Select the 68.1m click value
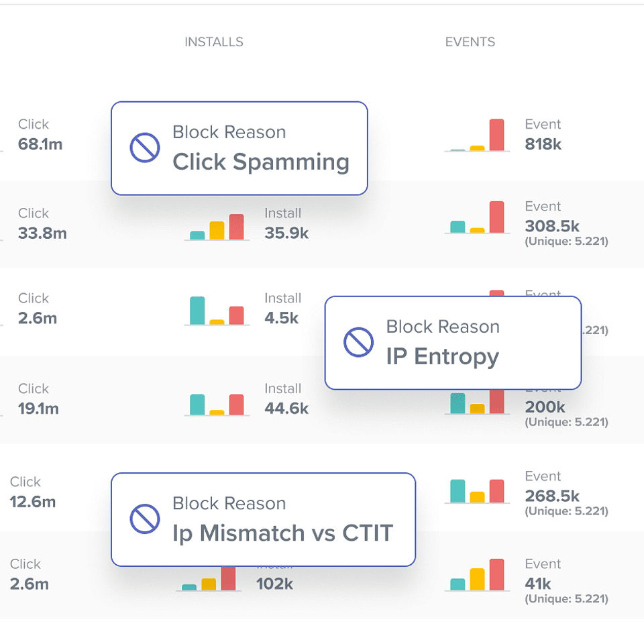 pos(40,144)
